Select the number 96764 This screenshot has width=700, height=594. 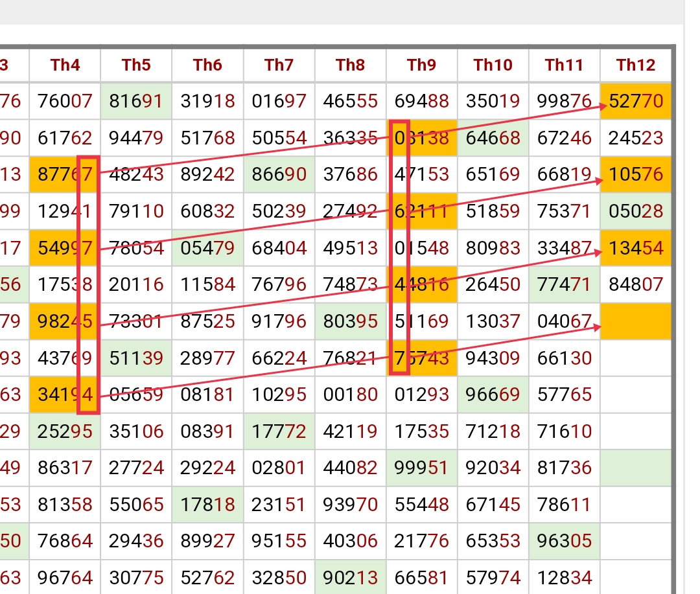[x=65, y=578]
